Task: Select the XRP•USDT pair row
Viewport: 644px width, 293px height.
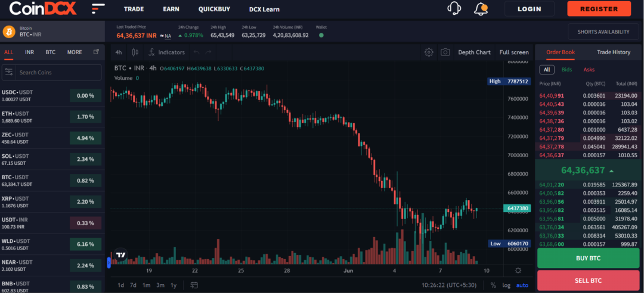Action: [52, 202]
